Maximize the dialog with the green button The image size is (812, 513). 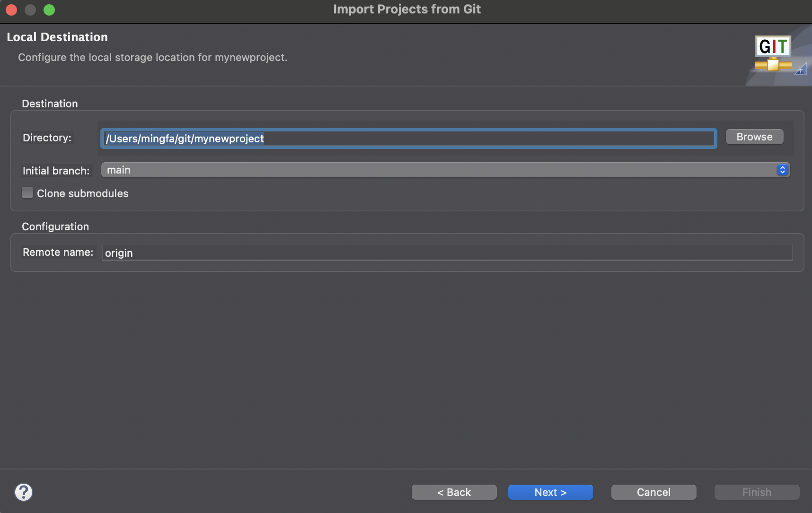(x=49, y=10)
